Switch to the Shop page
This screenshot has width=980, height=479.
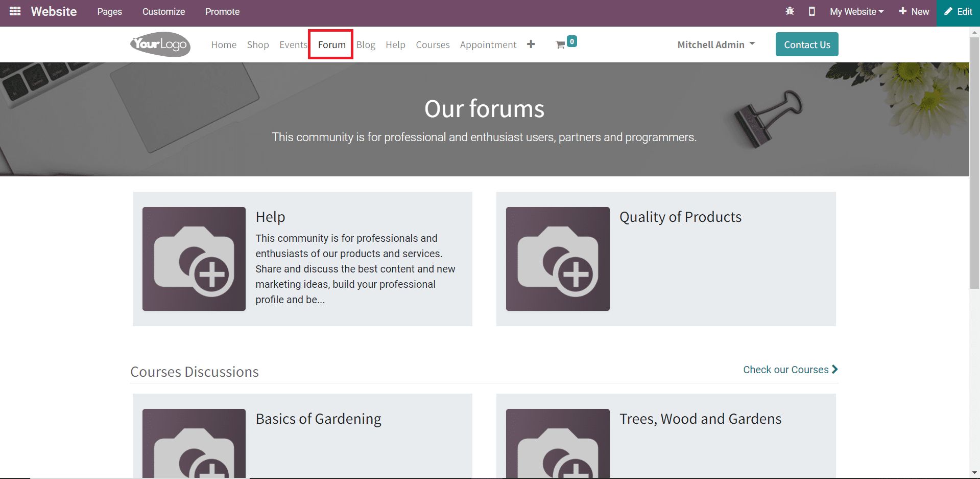coord(258,44)
